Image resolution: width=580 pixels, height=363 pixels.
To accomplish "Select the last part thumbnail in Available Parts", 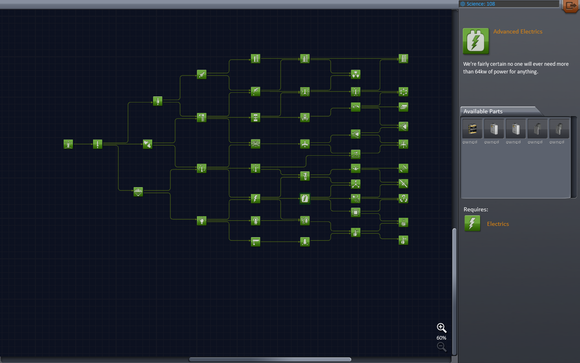I will tap(559, 129).
